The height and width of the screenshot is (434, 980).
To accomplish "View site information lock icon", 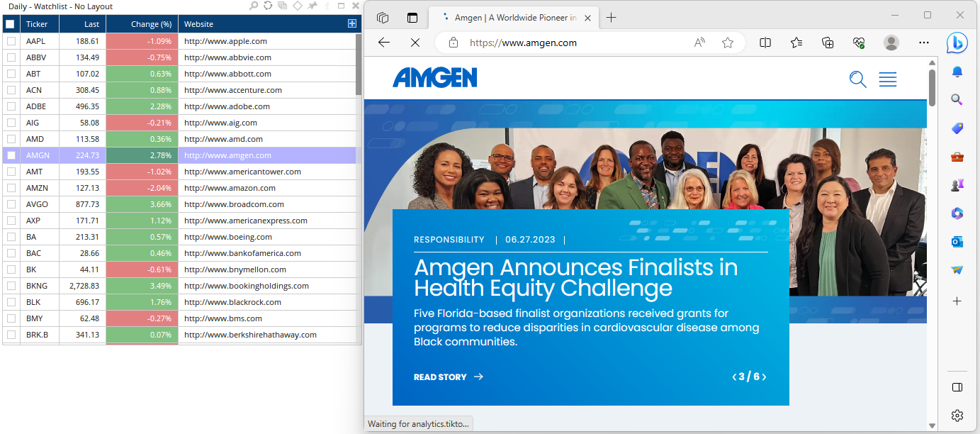I will point(454,43).
